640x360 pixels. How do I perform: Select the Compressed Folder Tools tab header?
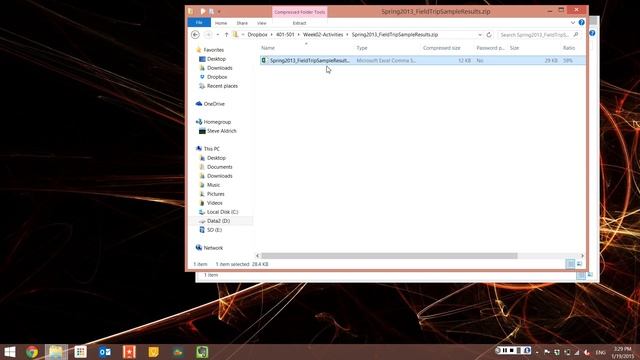[x=300, y=12]
